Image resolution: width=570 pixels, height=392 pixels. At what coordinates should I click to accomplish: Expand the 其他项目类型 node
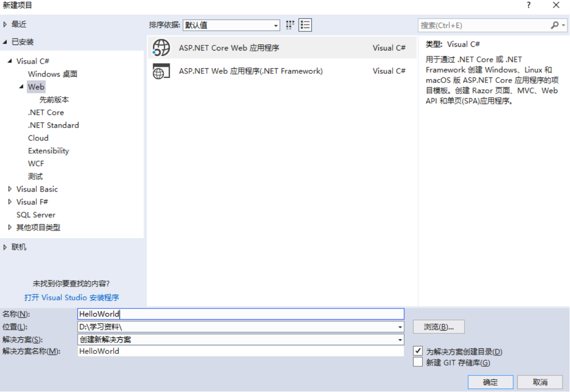pyautogui.click(x=10, y=227)
